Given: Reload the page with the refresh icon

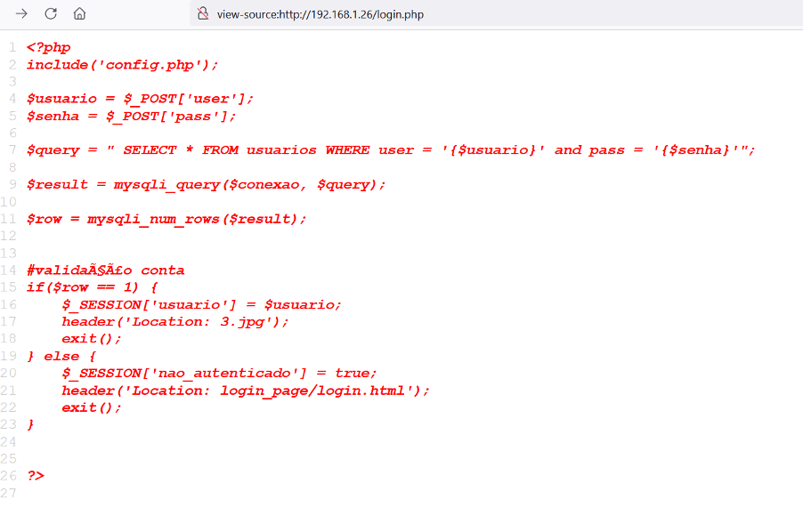Looking at the screenshot, I should pos(51,13).
